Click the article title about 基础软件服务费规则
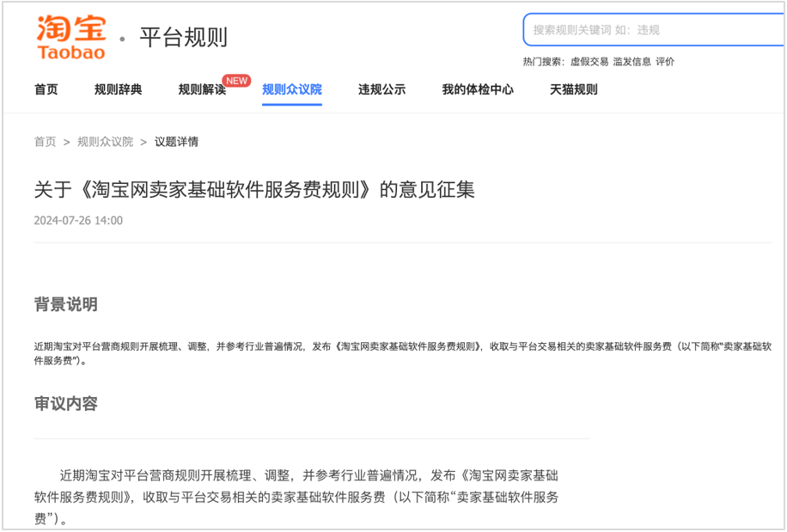This screenshot has height=532, width=787. tap(254, 190)
